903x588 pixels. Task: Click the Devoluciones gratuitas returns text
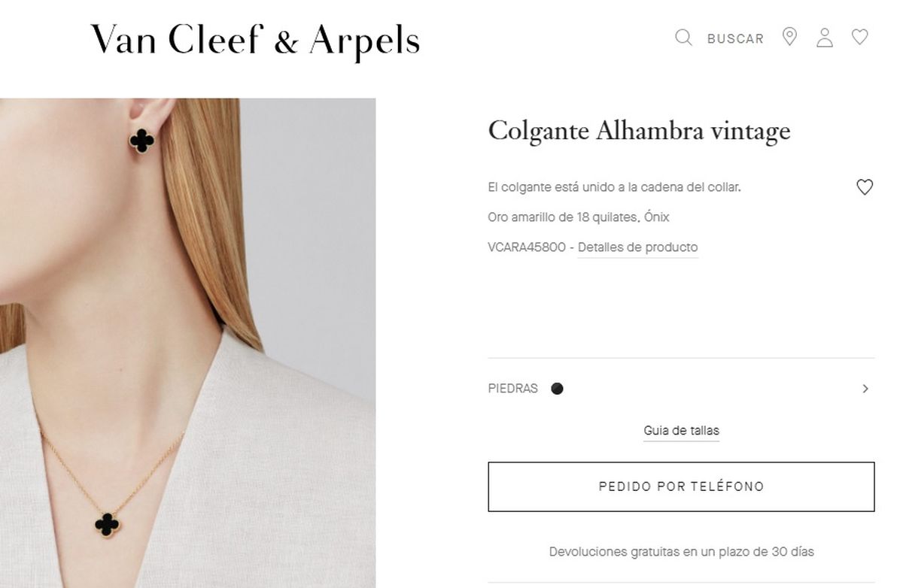681,551
